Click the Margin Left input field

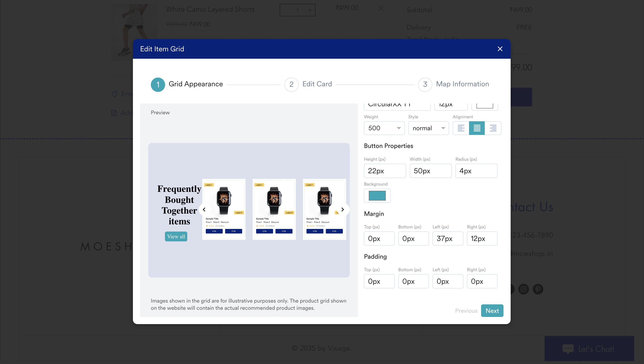(448, 238)
